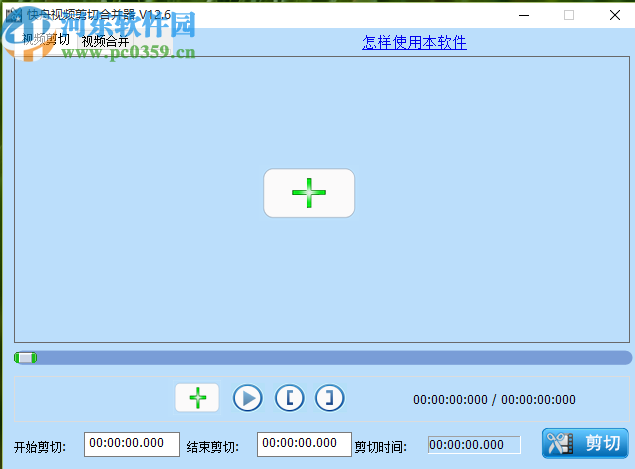Viewport: 635px width, 469px height.
Task: Minimize the application window
Action: (523, 14)
